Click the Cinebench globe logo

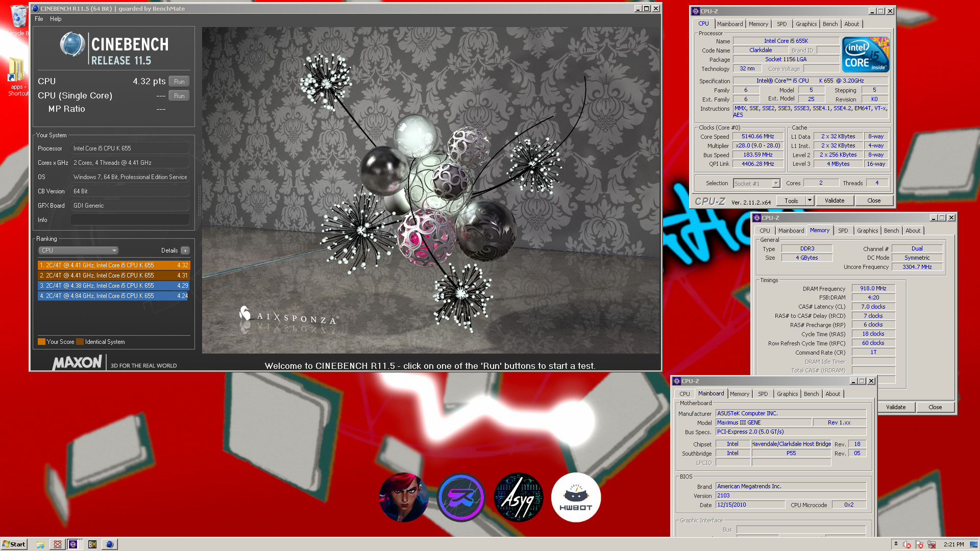point(72,44)
